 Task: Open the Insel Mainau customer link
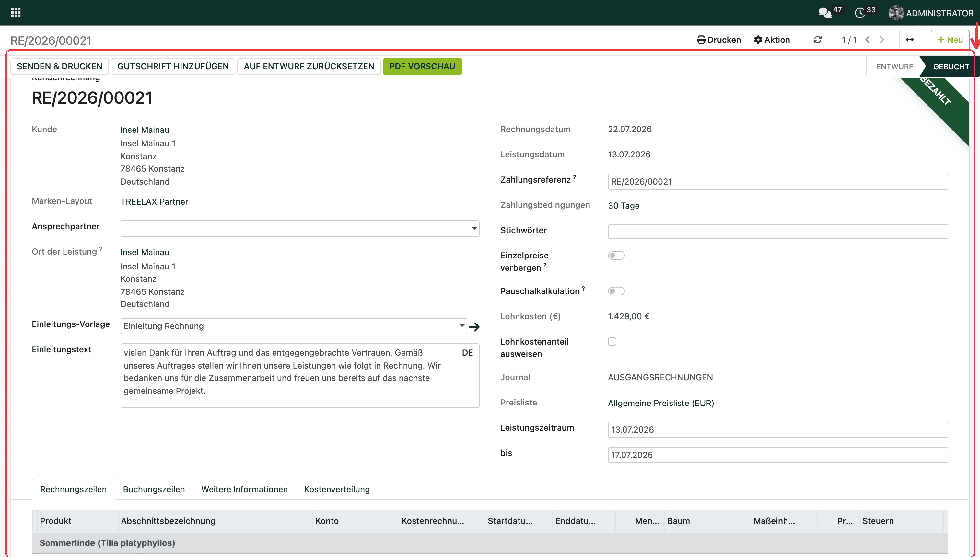[x=145, y=130]
